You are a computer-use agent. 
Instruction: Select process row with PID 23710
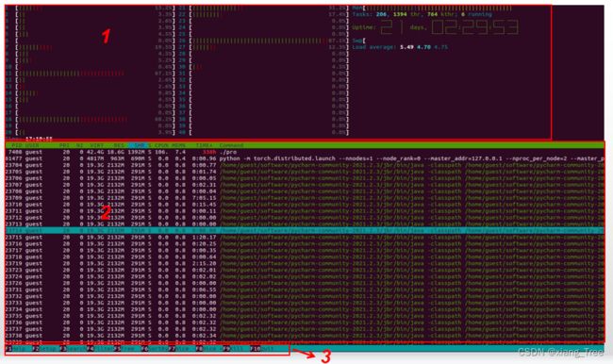click(305, 205)
